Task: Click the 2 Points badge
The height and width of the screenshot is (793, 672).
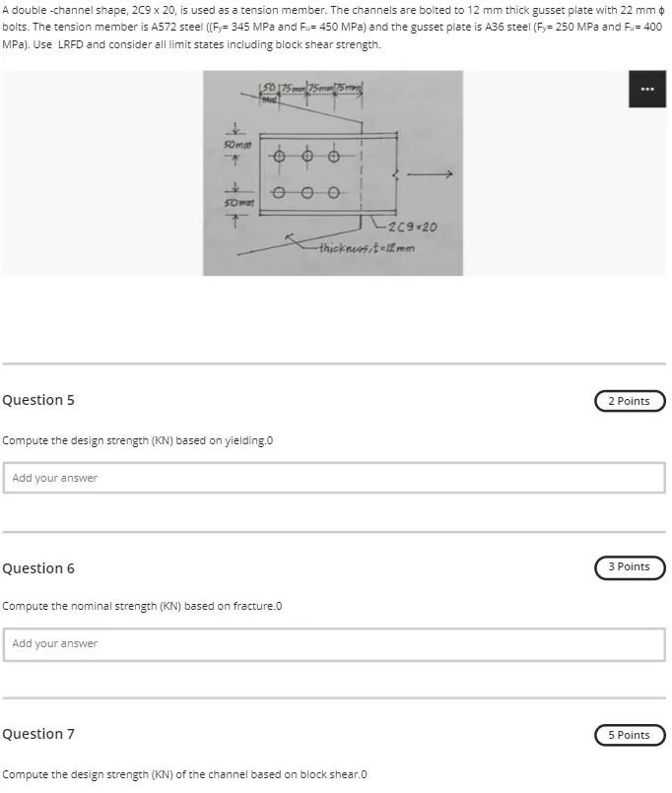Action: coord(630,401)
